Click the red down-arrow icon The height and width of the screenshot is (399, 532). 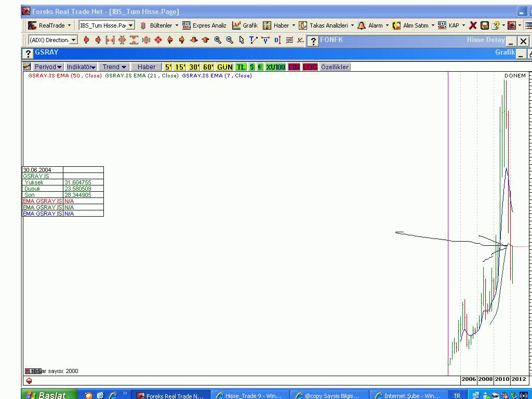pyautogui.click(x=194, y=40)
